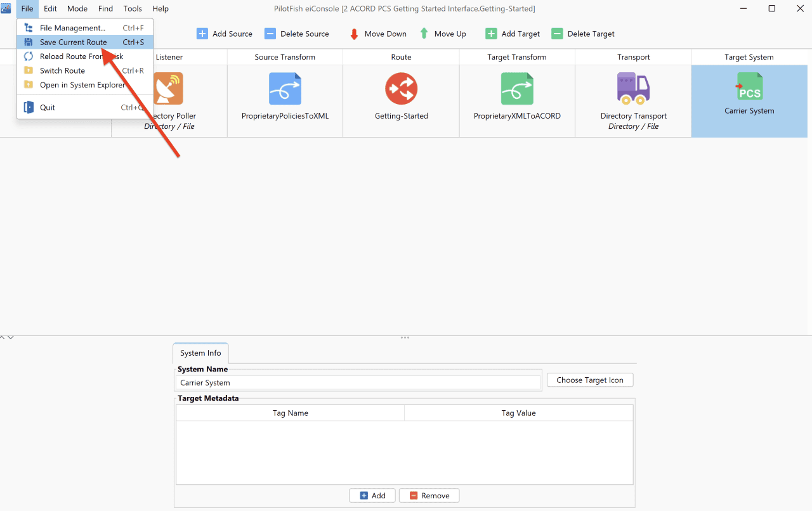Click the red Move Down arrow button
812x511 pixels.
[378, 34]
